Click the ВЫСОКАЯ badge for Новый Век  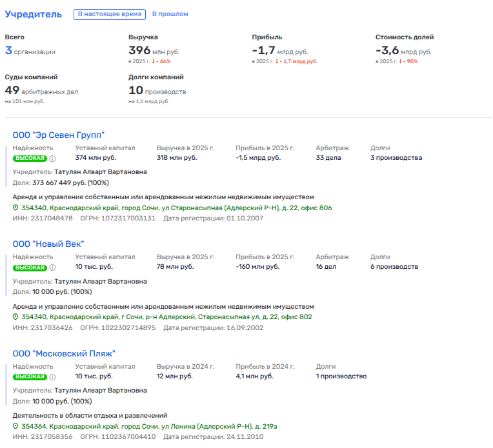[x=30, y=267]
